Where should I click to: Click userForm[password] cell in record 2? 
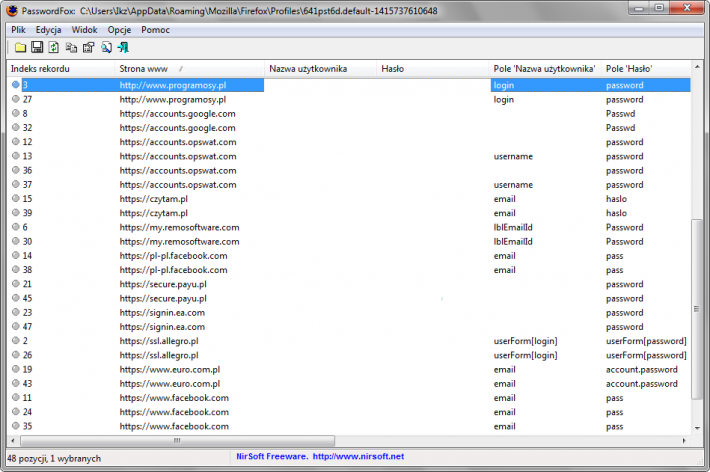point(646,341)
